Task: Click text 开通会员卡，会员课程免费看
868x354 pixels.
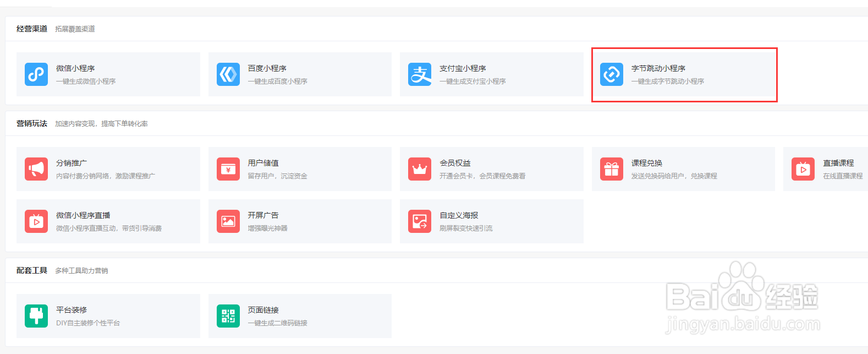Action: point(482,176)
